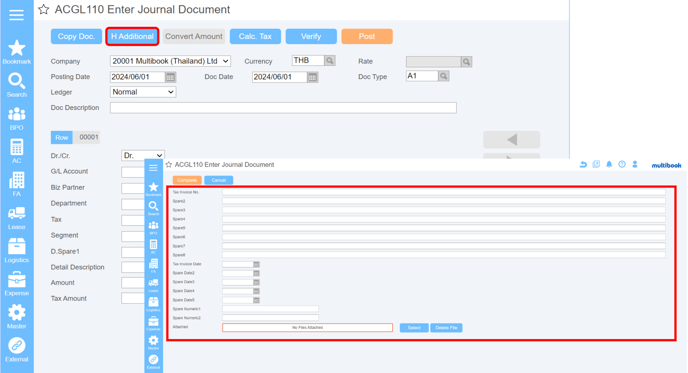Open the Logistics module in main sidebar
Screen dimensions: 688x373
(17, 251)
